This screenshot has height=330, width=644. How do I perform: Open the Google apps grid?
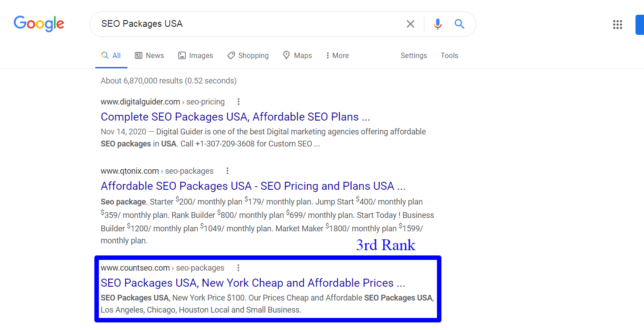pos(618,25)
